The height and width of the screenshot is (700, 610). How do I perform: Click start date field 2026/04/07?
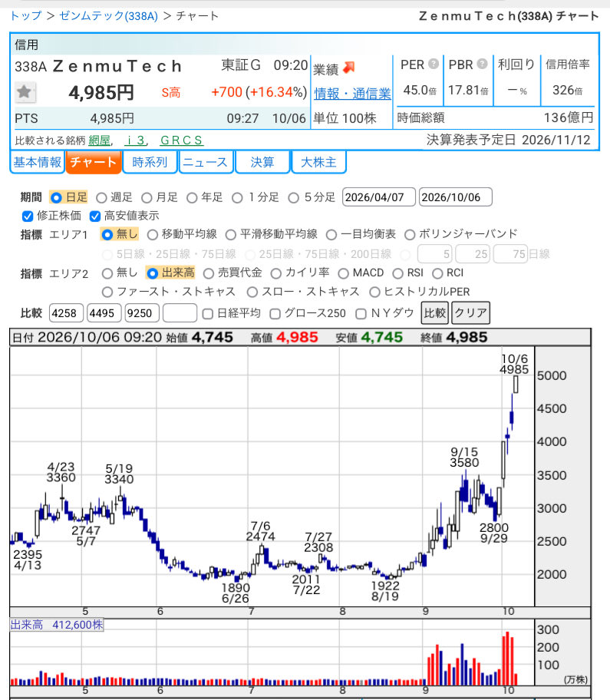379,197
